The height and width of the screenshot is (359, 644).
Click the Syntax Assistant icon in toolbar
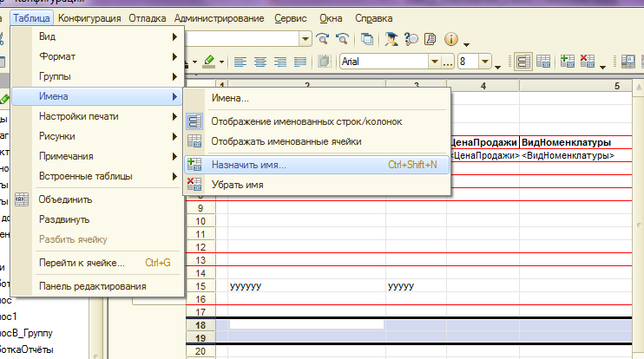[x=391, y=39]
